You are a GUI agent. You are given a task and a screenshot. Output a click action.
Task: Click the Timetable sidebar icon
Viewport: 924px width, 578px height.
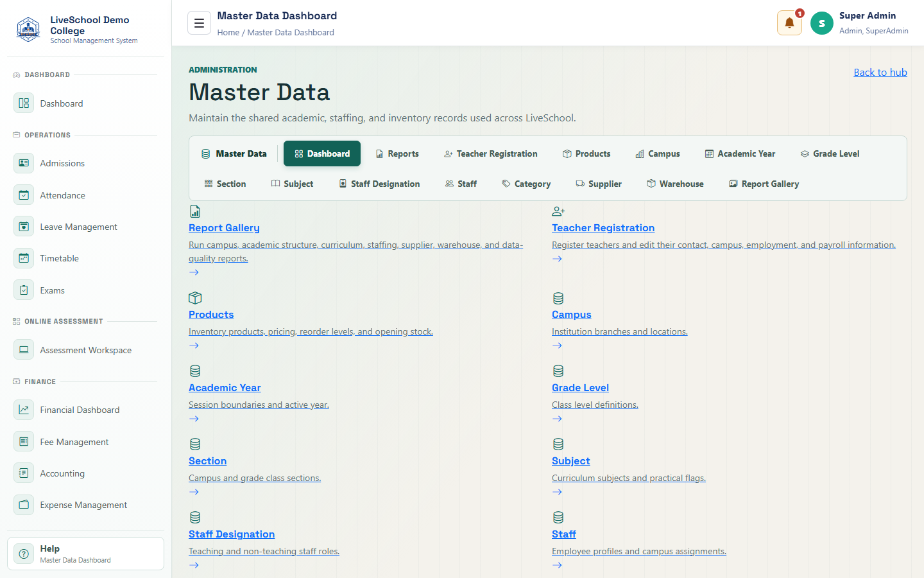(24, 258)
